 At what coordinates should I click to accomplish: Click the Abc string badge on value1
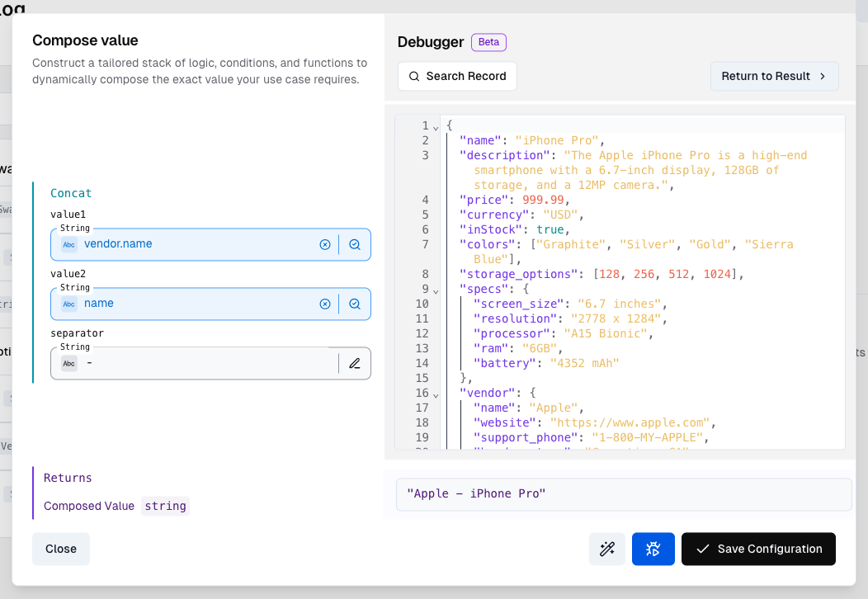click(x=68, y=244)
